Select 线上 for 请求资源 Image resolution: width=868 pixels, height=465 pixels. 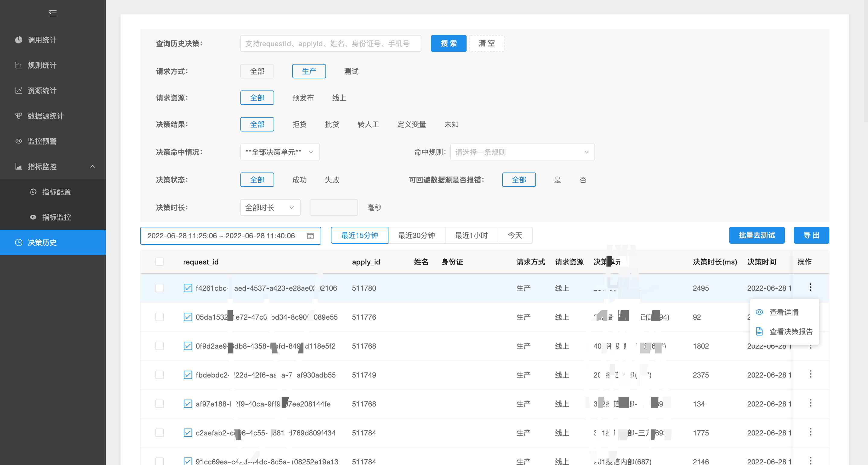(x=339, y=98)
